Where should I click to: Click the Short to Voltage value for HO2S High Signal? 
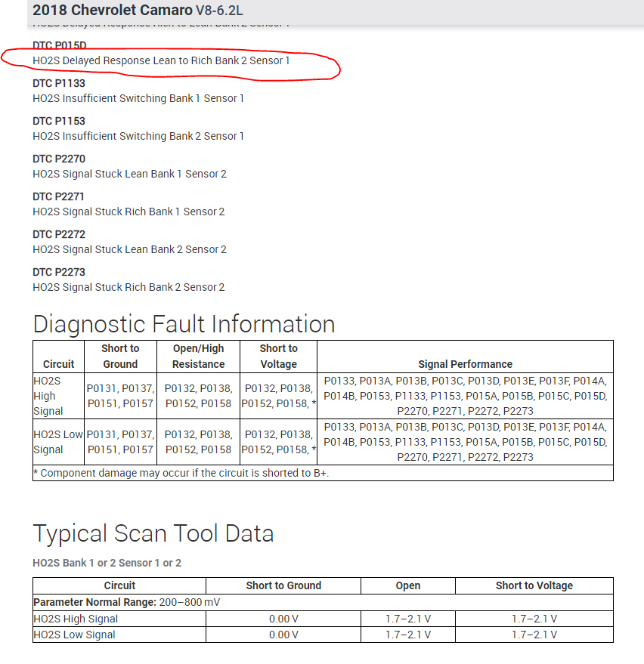[534, 619]
